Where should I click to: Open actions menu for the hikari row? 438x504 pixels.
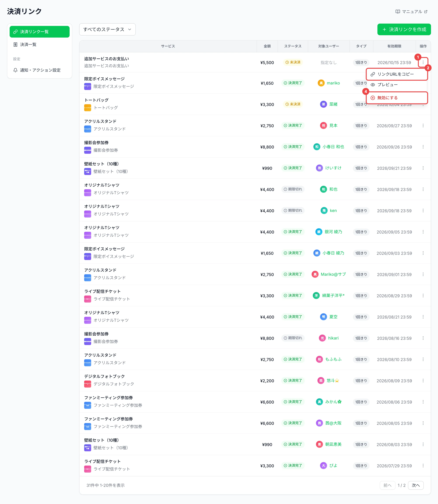(423, 338)
